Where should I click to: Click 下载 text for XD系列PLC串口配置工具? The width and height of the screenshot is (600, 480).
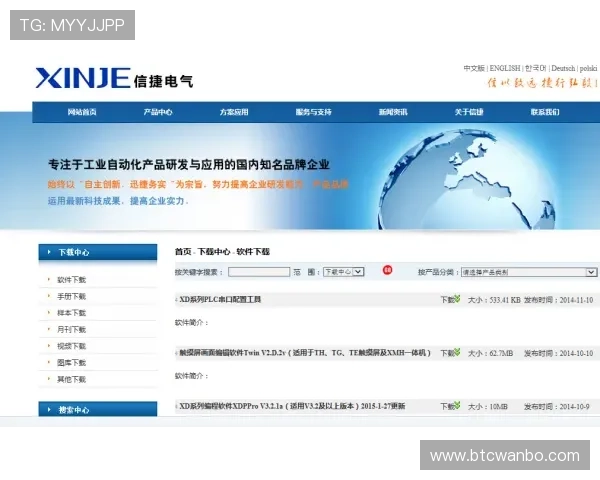coord(447,300)
